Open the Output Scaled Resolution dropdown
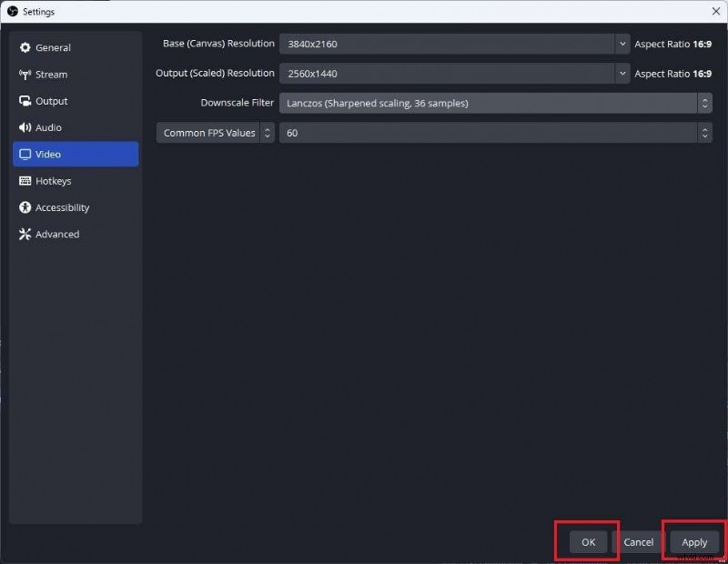728x564 pixels. pyautogui.click(x=622, y=73)
